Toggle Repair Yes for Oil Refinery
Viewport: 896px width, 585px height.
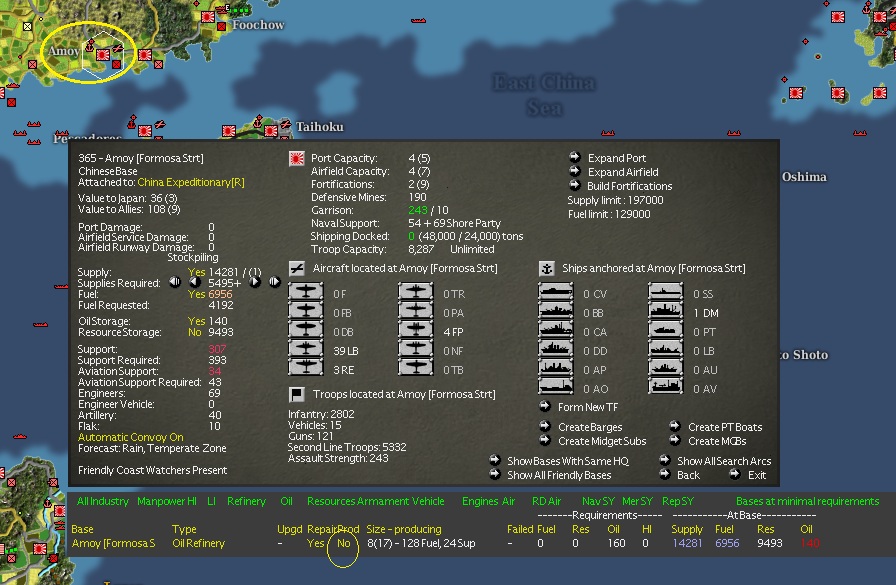[315, 543]
